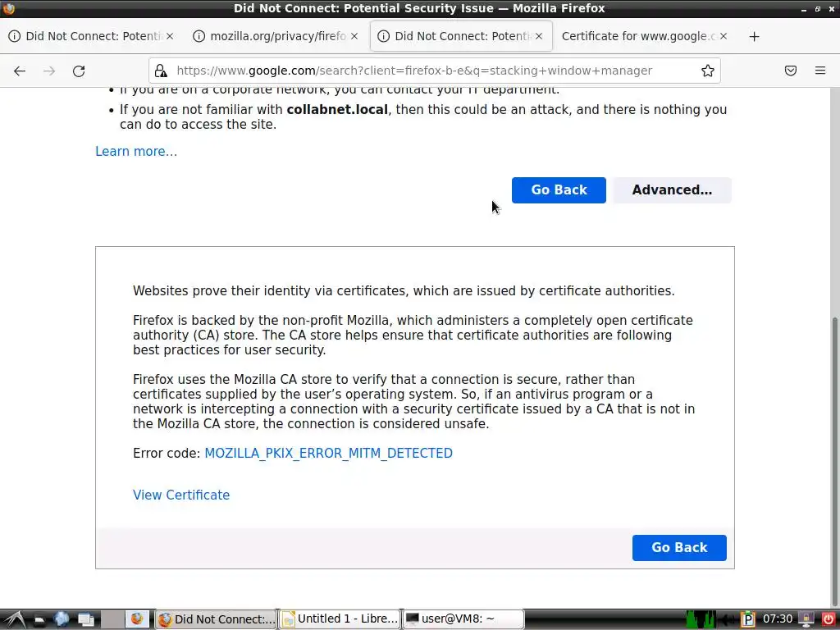Reload the current page
The image size is (840, 630).
tap(79, 71)
